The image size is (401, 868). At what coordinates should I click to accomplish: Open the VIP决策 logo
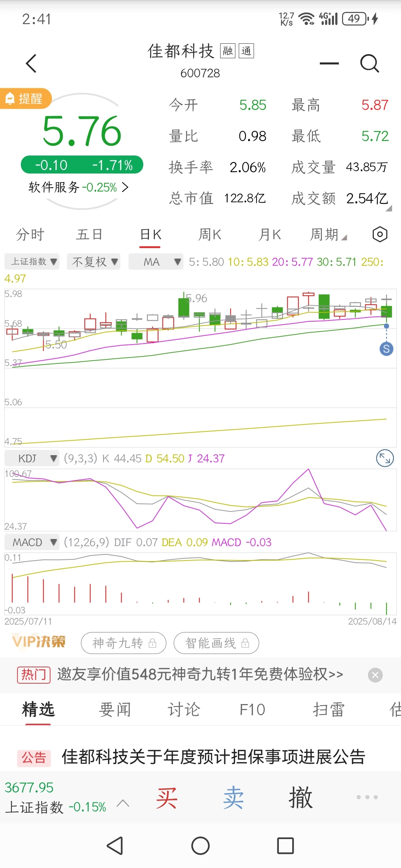point(39,641)
